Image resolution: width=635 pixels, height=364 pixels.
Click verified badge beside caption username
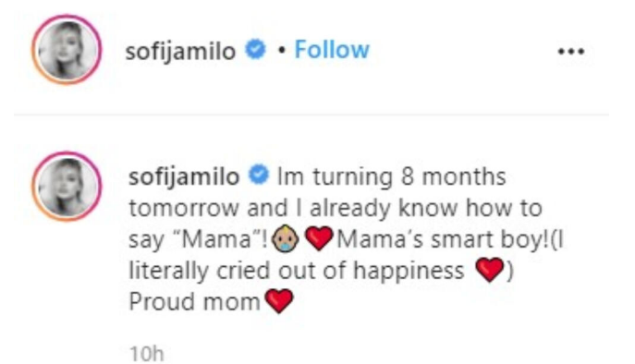click(x=259, y=176)
